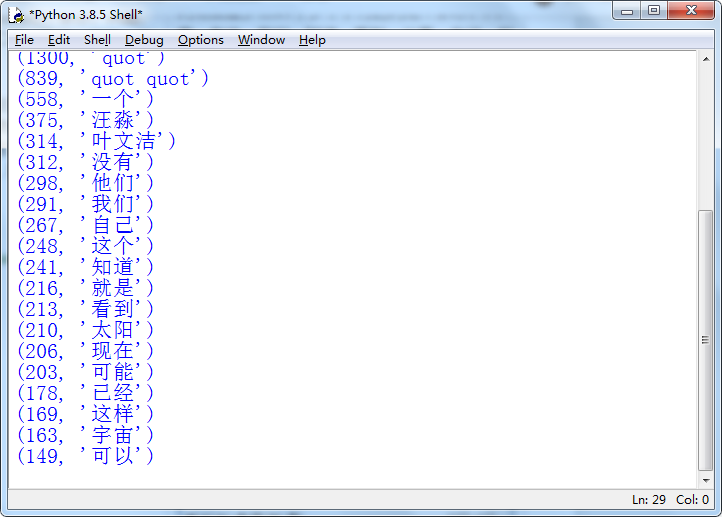Click the output line (241, '知道')

85,267
